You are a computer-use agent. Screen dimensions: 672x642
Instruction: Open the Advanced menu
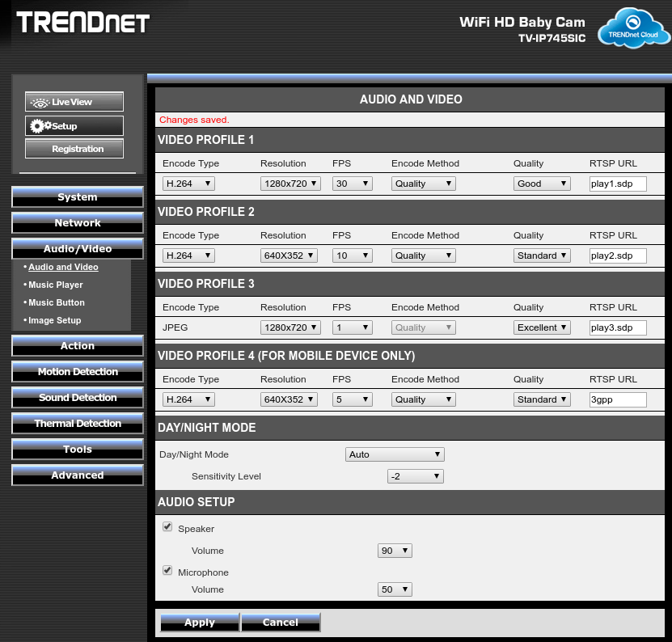pyautogui.click(x=78, y=475)
